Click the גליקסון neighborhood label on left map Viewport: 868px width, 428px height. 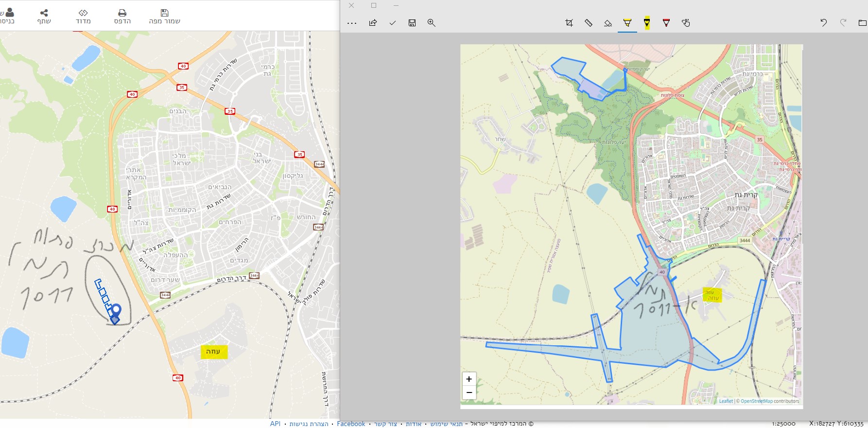pyautogui.click(x=293, y=176)
